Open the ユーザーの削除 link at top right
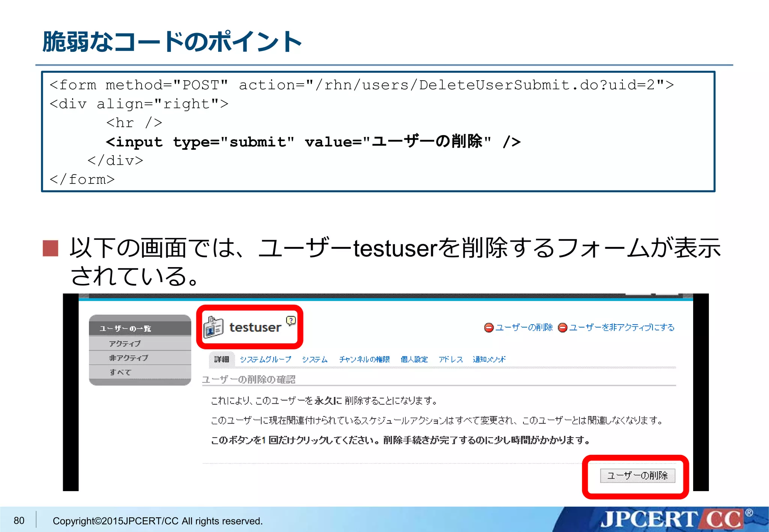769x532 pixels. (x=524, y=328)
